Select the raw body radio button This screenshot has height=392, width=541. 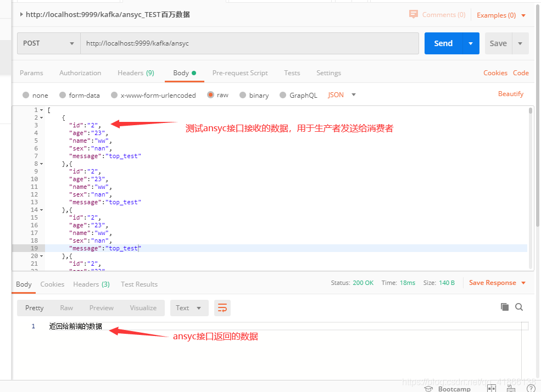pyautogui.click(x=210, y=94)
